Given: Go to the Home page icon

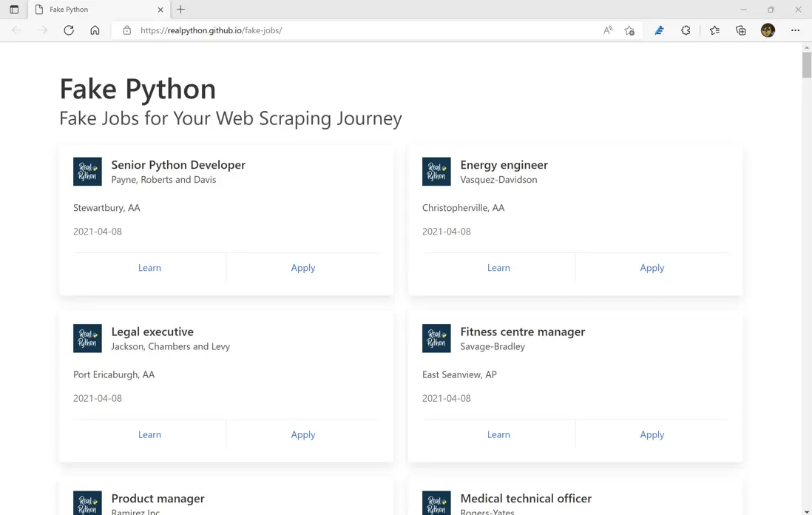Looking at the screenshot, I should pos(95,30).
